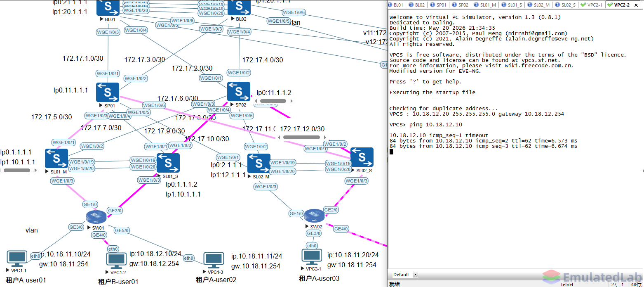Select the SW02 vAC router icon
The width and height of the screenshot is (644, 287).
coord(315,216)
